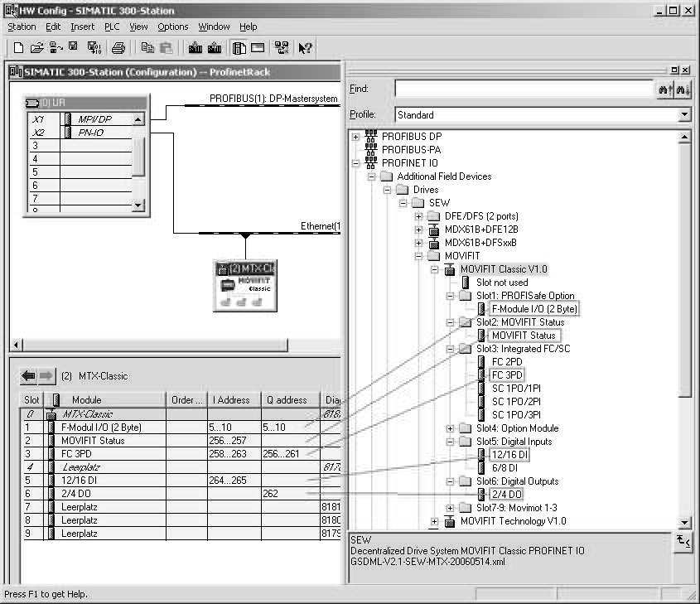Open the Station menu
Screen dimensions: 700x604
(x=22, y=27)
